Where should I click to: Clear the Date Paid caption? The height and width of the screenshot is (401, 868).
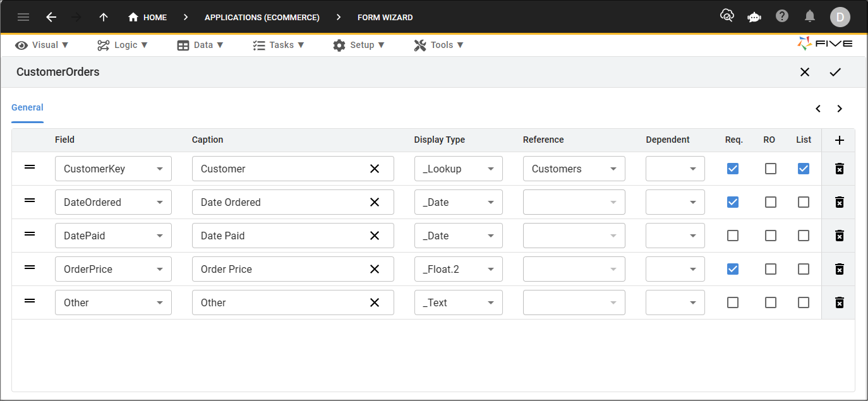[375, 236]
